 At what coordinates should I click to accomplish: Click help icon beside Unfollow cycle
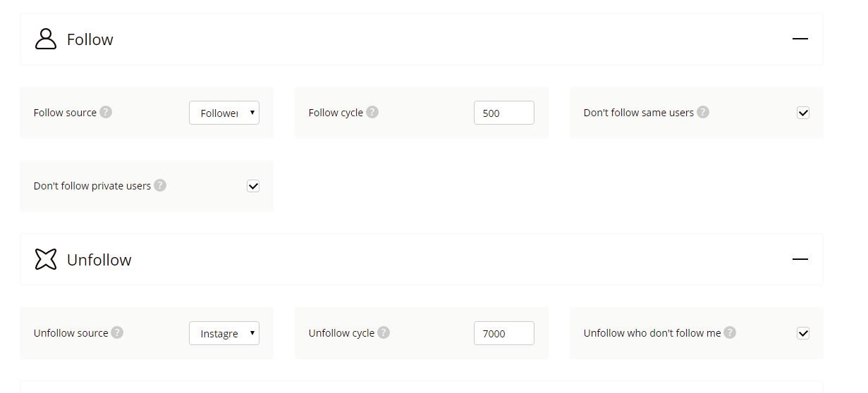tap(384, 332)
